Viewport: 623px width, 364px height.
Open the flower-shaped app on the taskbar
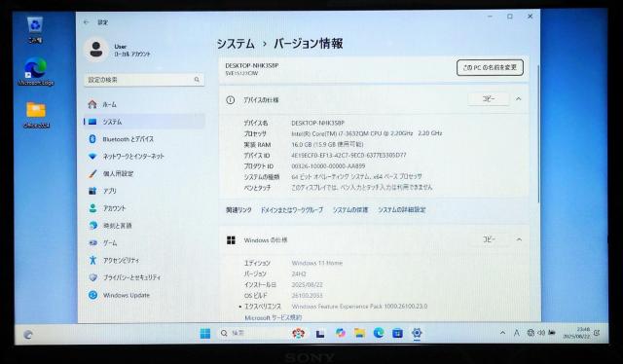click(299, 334)
